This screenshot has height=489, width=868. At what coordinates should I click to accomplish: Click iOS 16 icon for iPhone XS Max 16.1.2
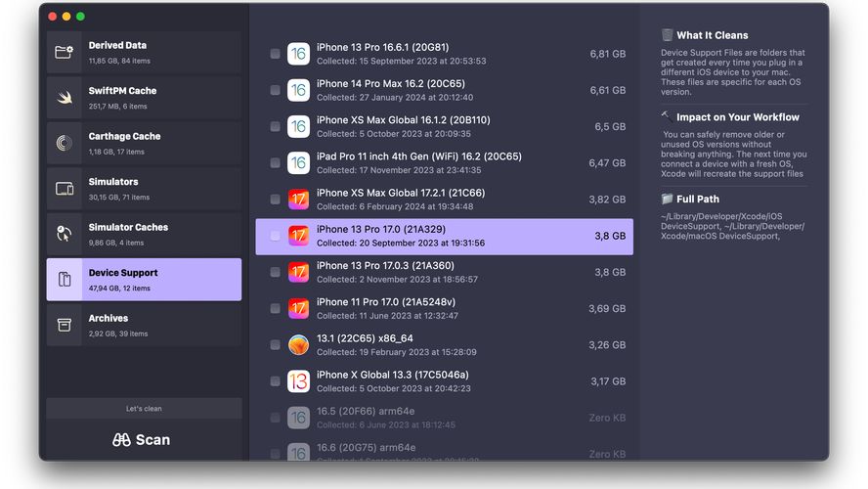[x=298, y=127]
